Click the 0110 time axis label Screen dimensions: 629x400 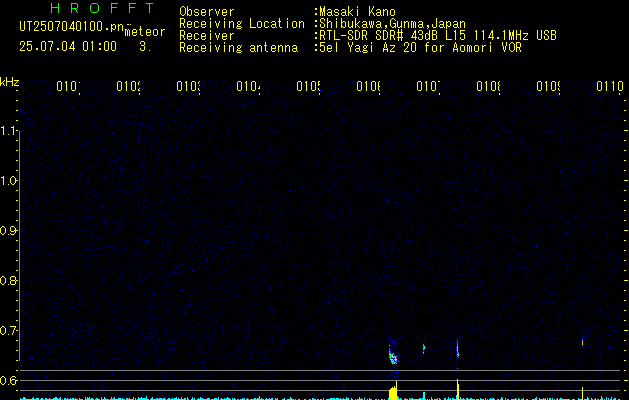point(610,86)
